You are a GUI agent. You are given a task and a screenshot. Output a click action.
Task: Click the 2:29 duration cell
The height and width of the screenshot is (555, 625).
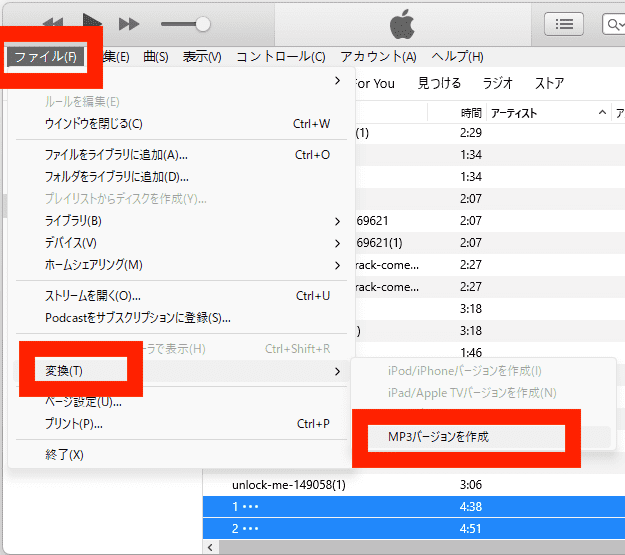coord(471,133)
